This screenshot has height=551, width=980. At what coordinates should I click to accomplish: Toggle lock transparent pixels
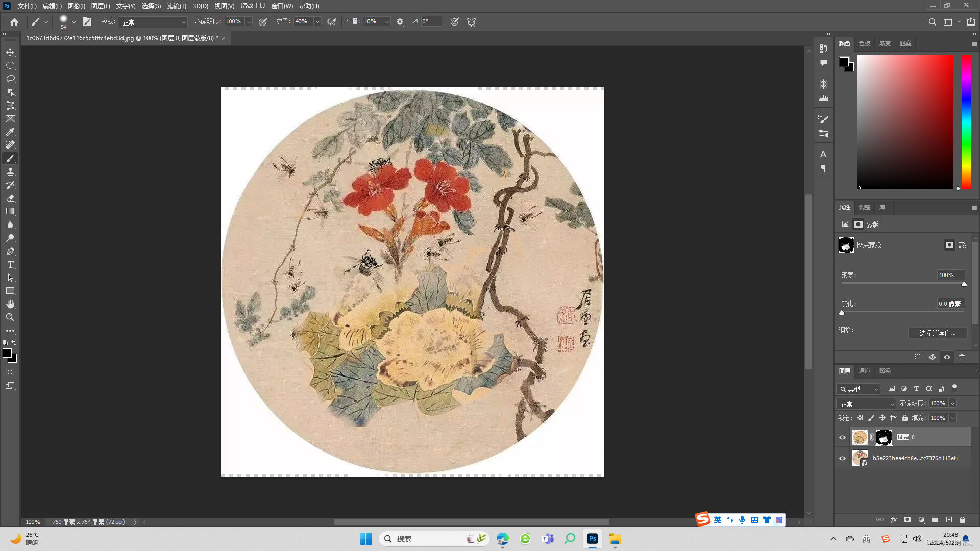[860, 418]
